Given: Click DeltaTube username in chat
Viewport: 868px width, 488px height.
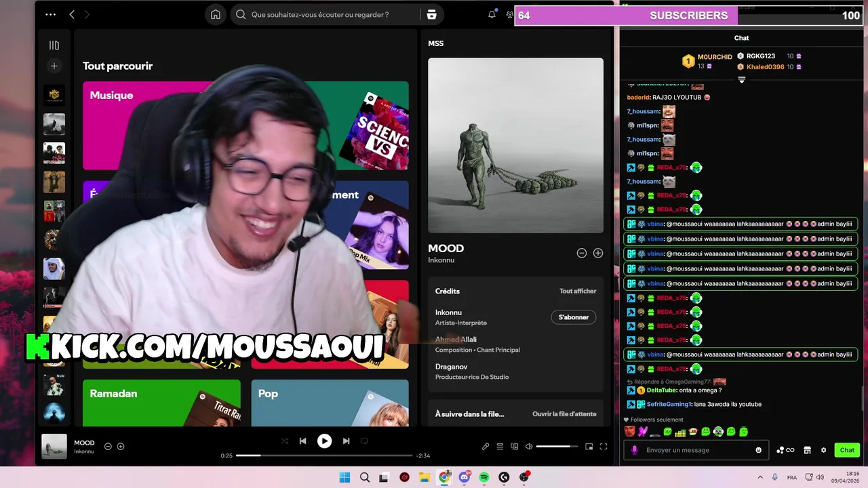Looking at the screenshot, I should coord(661,390).
